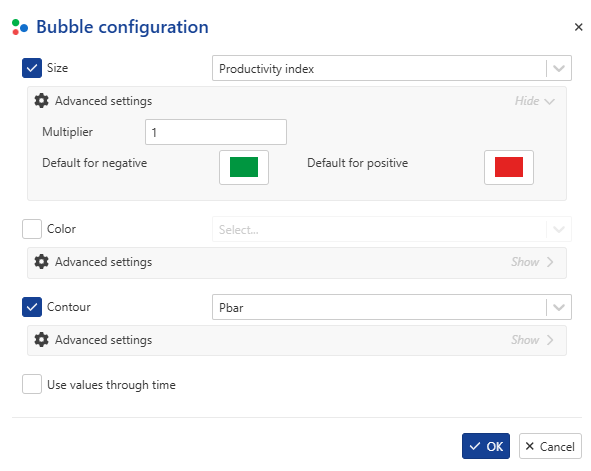
Task: Hide the Size advanced settings
Action: [x=535, y=101]
